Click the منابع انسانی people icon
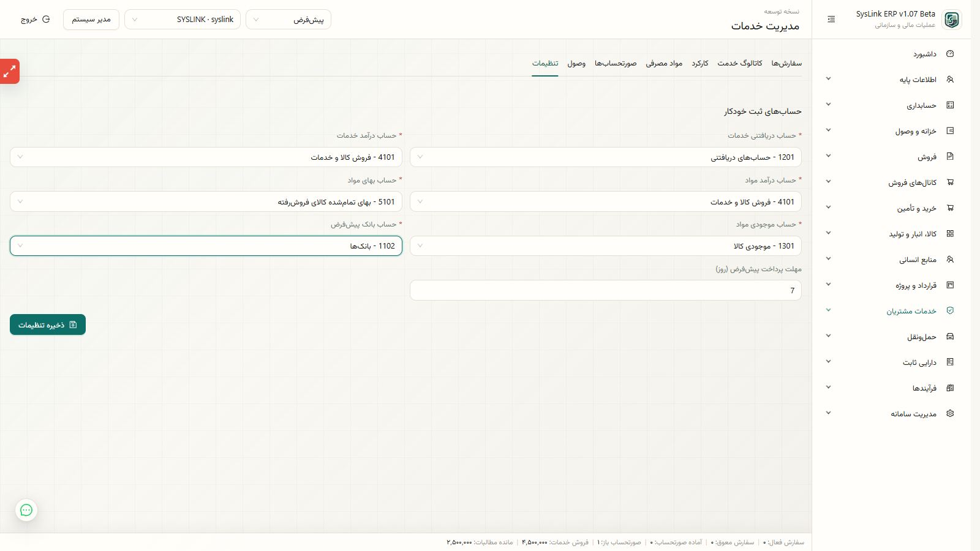The image size is (980, 551). [950, 260]
